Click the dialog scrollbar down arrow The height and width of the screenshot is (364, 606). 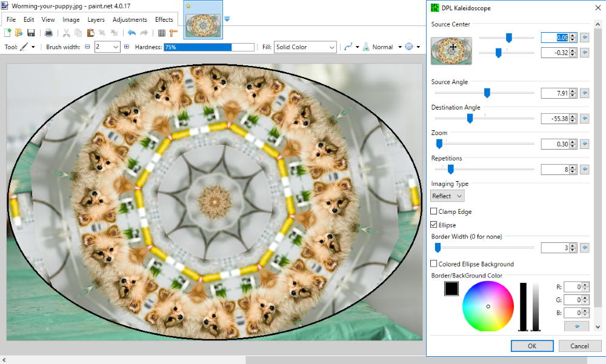[x=598, y=327]
